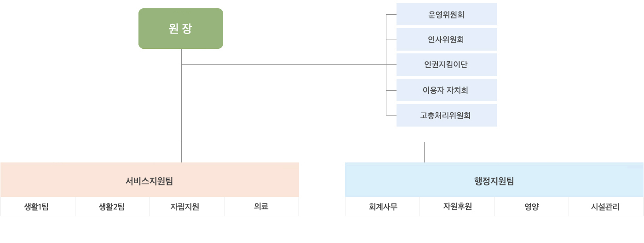
Task: Open the 자원후원 cell
Action: click(457, 207)
